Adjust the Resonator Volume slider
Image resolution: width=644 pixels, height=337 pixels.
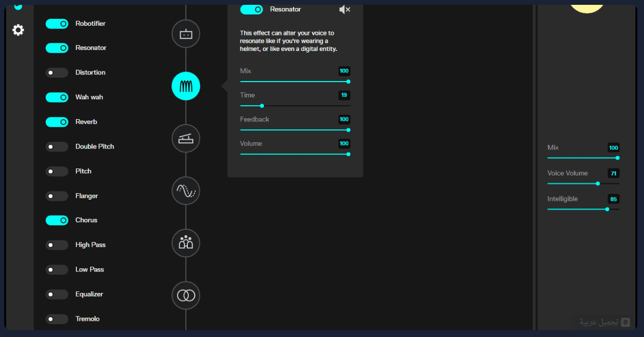pos(295,154)
